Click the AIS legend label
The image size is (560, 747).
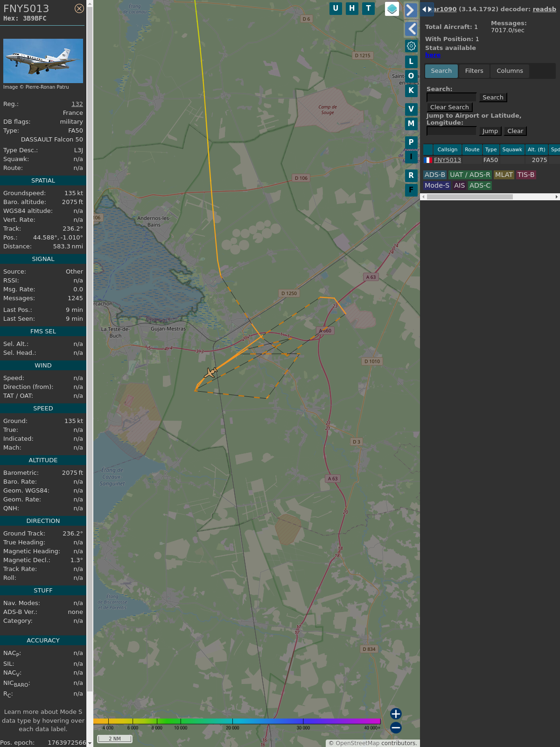pyautogui.click(x=459, y=185)
